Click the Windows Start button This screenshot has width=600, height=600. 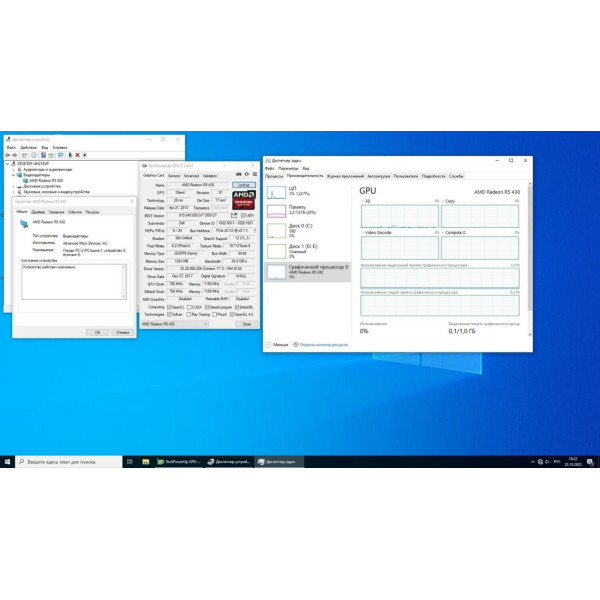tap(7, 462)
